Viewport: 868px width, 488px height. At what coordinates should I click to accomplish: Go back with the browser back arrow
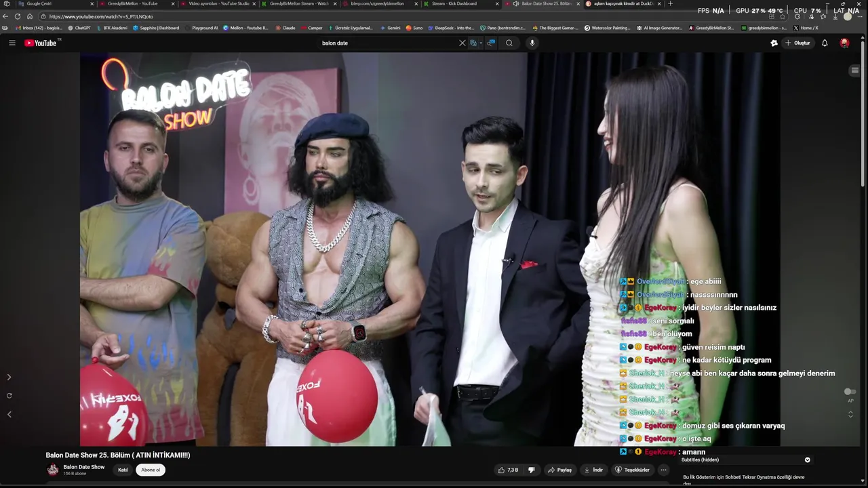[6, 16]
